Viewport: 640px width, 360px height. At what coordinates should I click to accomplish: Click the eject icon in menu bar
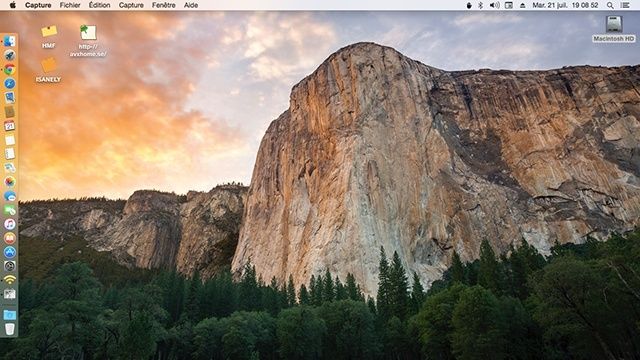tap(522, 5)
